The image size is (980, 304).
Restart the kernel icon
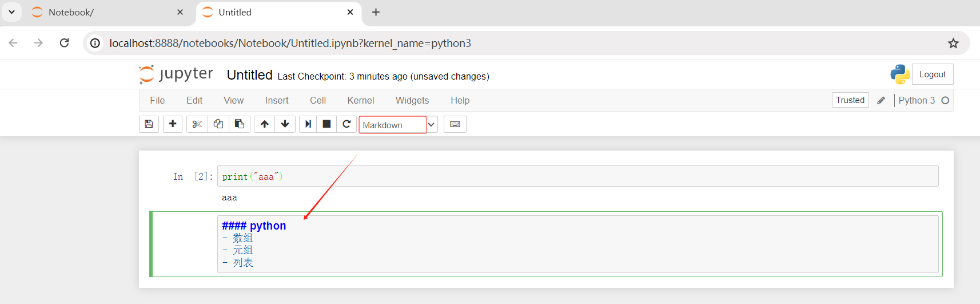tap(346, 124)
